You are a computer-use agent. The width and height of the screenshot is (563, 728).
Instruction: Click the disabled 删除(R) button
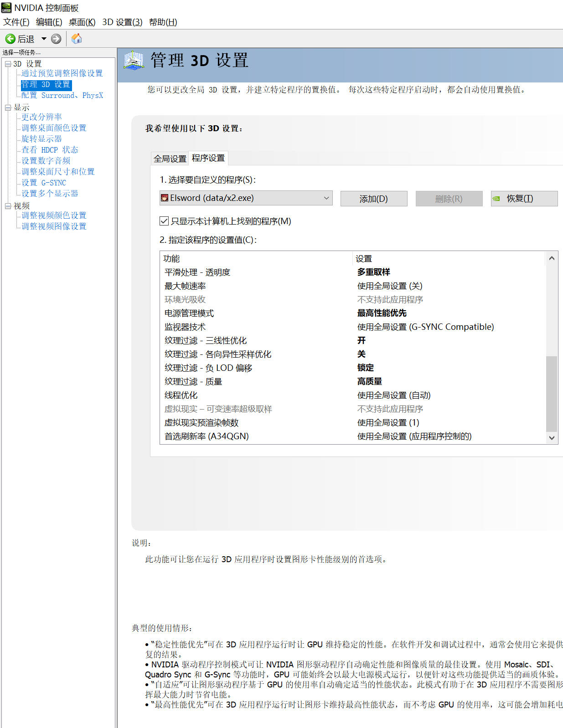(449, 199)
